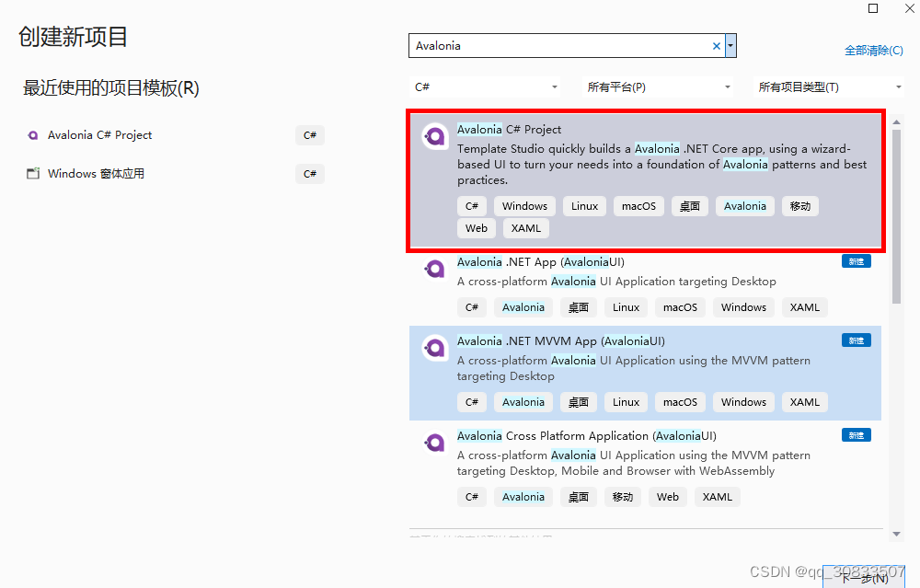Viewport: 920px width, 588px height.
Task: Click the Avalonia .NET MVVM App logo icon
Action: (434, 348)
